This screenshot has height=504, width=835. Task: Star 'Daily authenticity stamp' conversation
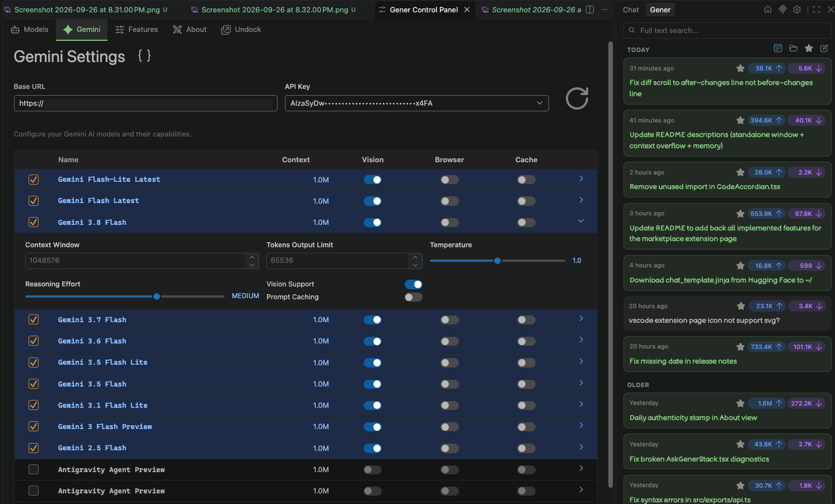coord(740,403)
